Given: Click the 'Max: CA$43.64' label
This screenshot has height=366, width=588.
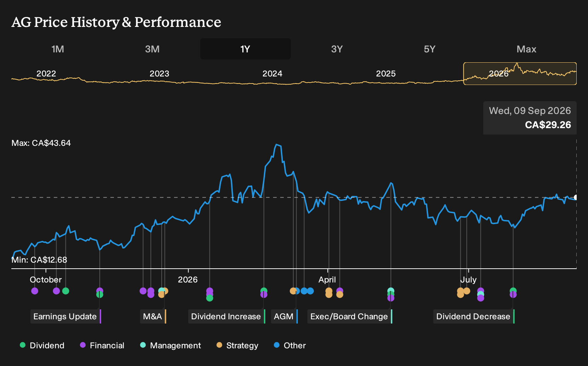Looking at the screenshot, I should 41,143.
